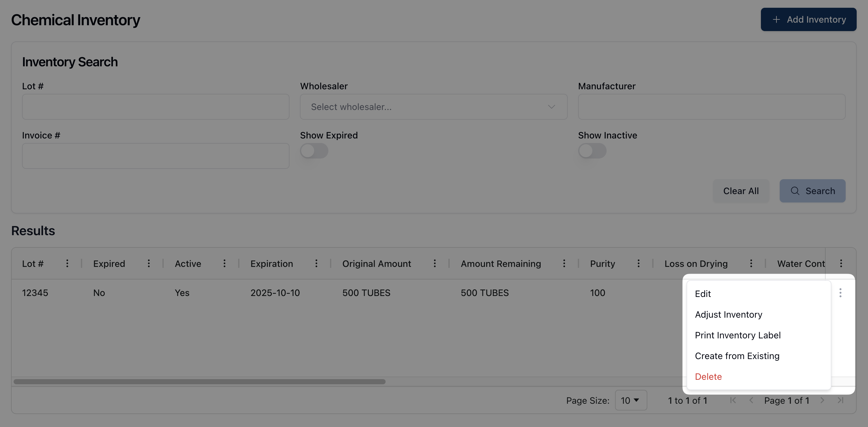The width and height of the screenshot is (868, 427).
Task: Enable the Show Inactive toggle
Action: point(592,151)
